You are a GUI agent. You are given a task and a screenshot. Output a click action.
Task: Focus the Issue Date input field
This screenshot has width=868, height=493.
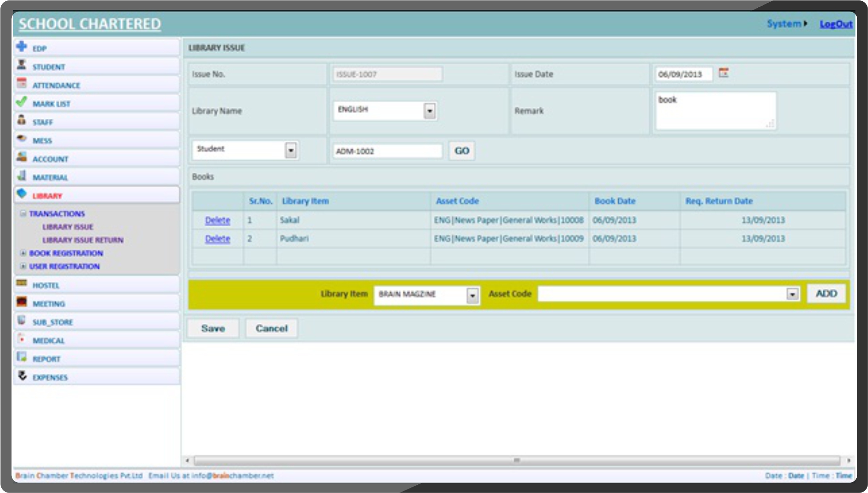(x=684, y=74)
